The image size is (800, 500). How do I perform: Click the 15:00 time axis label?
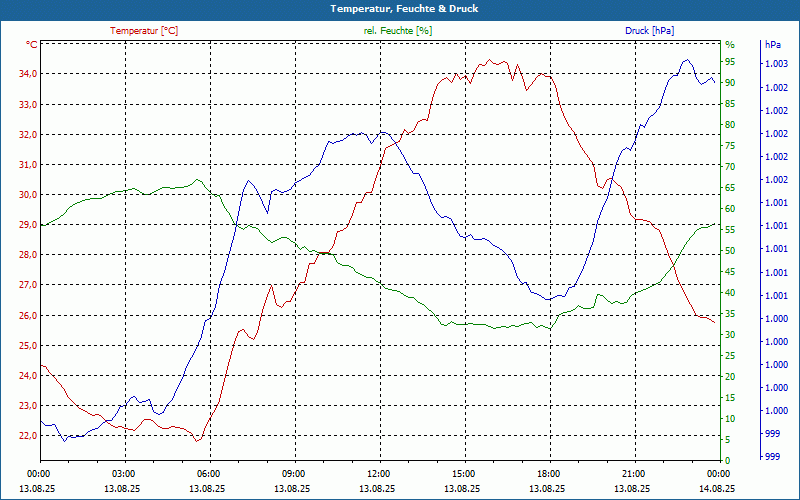464,473
